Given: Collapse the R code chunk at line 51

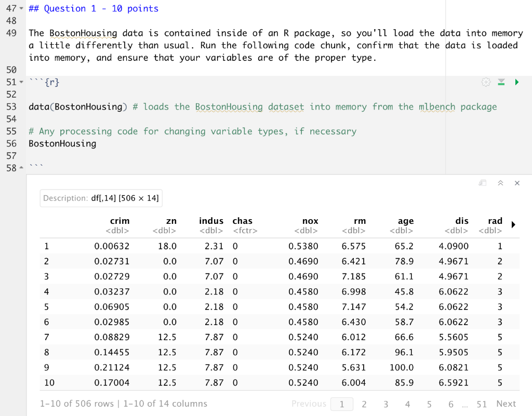Looking at the screenshot, I should click(x=21, y=82).
